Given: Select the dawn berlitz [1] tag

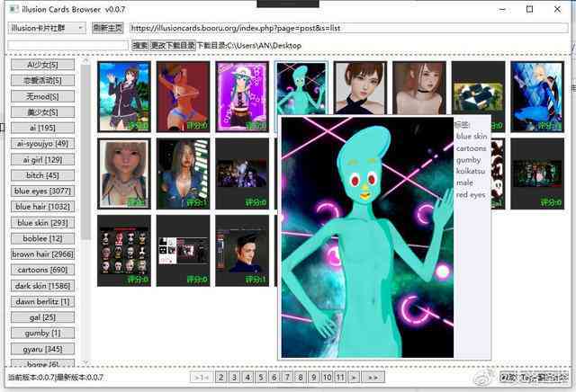Looking at the screenshot, I should pyautogui.click(x=42, y=302).
